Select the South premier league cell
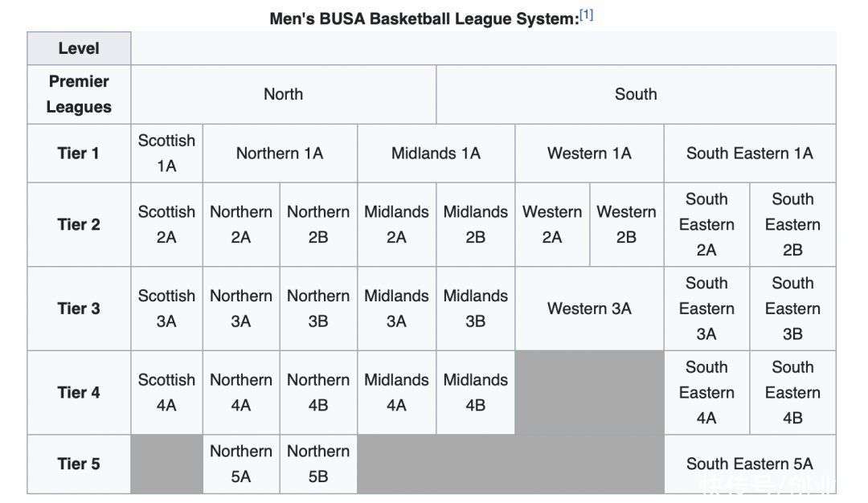Viewport: 868px width, 503px height. tap(635, 94)
